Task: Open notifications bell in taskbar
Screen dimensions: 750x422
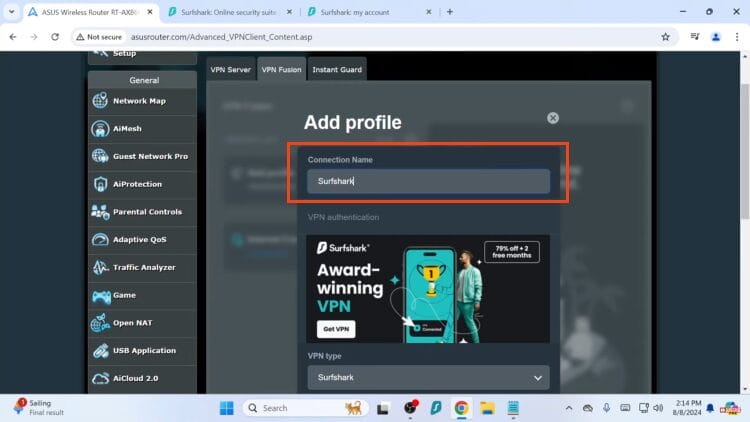Action: pyautogui.click(x=710, y=408)
